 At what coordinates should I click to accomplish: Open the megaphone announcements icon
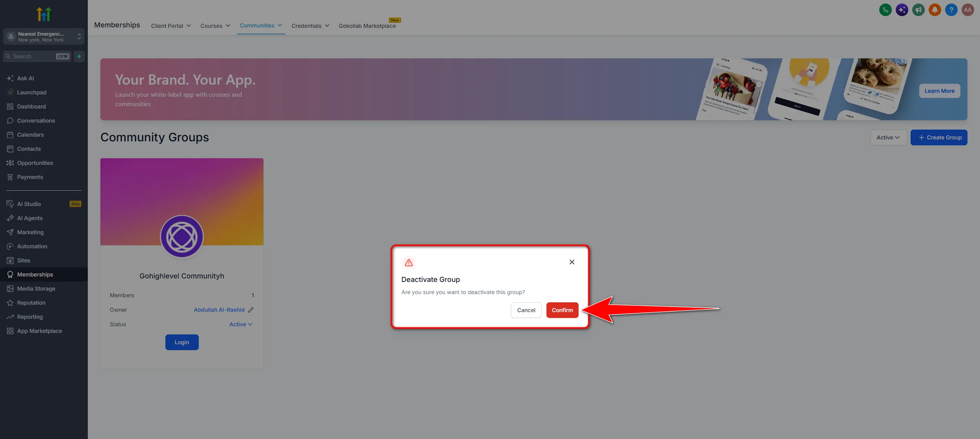pos(918,10)
